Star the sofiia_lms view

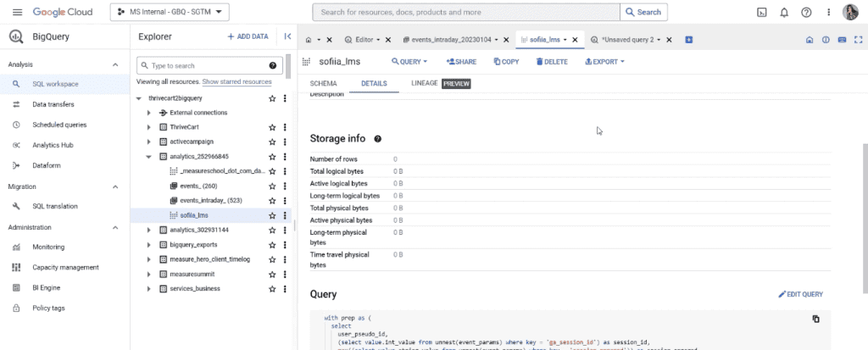(272, 215)
